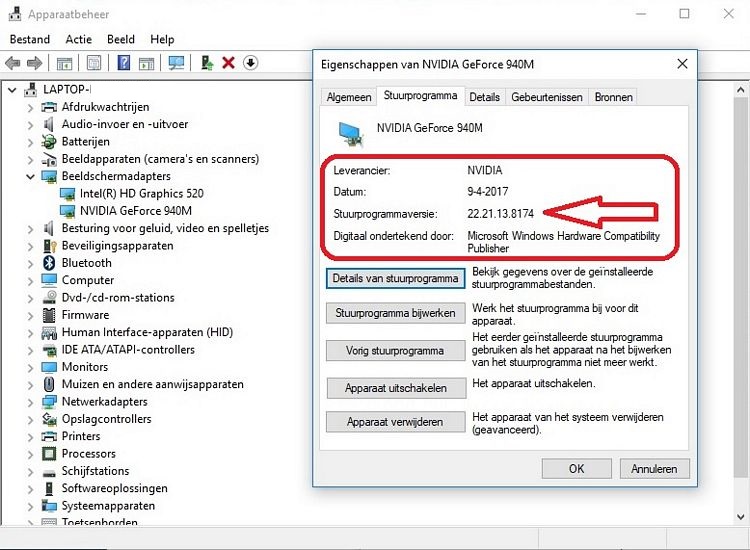Viewport: 750px width, 550px height.
Task: Expand Besturing voor geluid, video en spelletjes
Action: point(30,229)
